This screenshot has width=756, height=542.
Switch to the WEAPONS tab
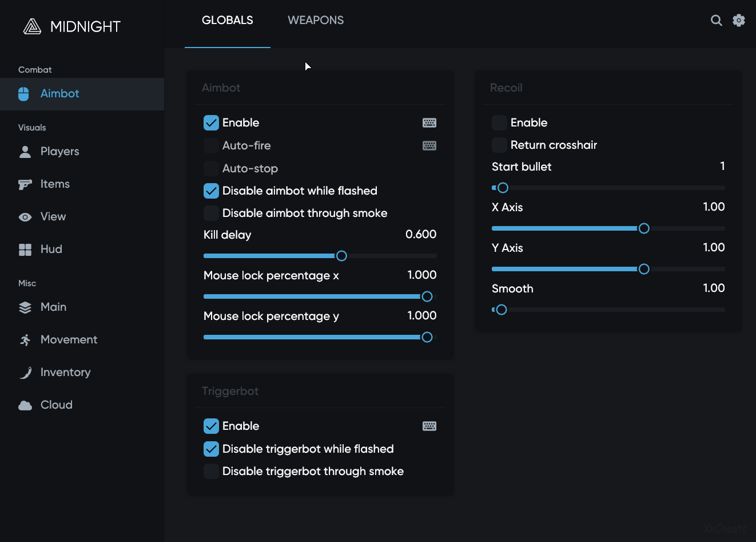tap(316, 21)
